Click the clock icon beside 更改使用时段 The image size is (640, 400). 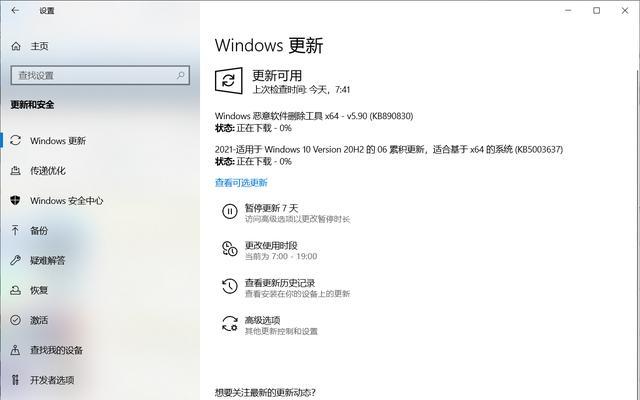point(229,249)
